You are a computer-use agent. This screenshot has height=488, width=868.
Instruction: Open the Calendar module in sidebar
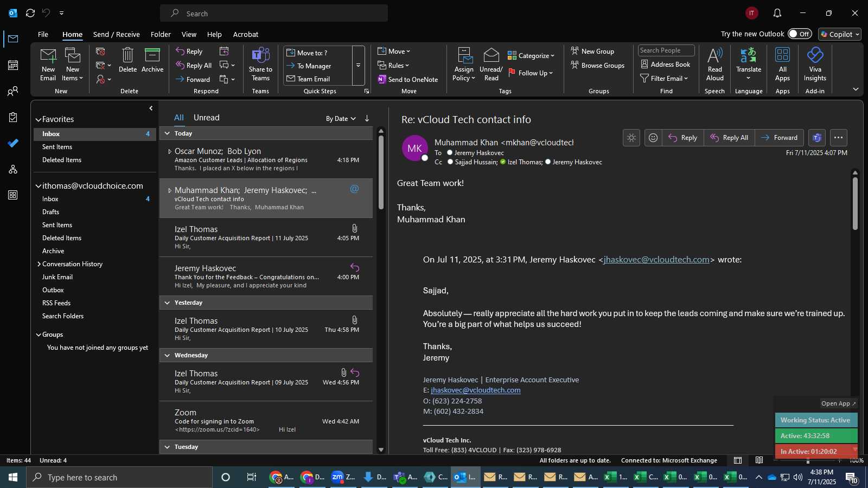(13, 65)
